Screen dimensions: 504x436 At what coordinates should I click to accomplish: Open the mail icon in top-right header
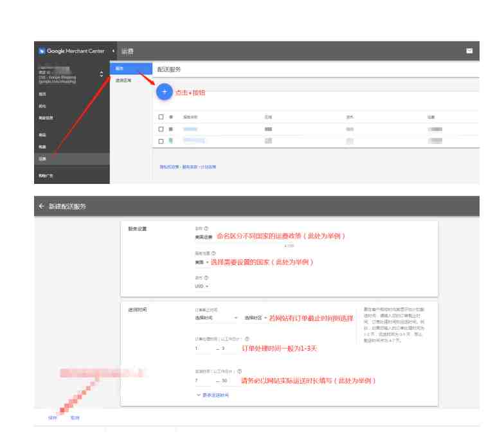tap(469, 51)
